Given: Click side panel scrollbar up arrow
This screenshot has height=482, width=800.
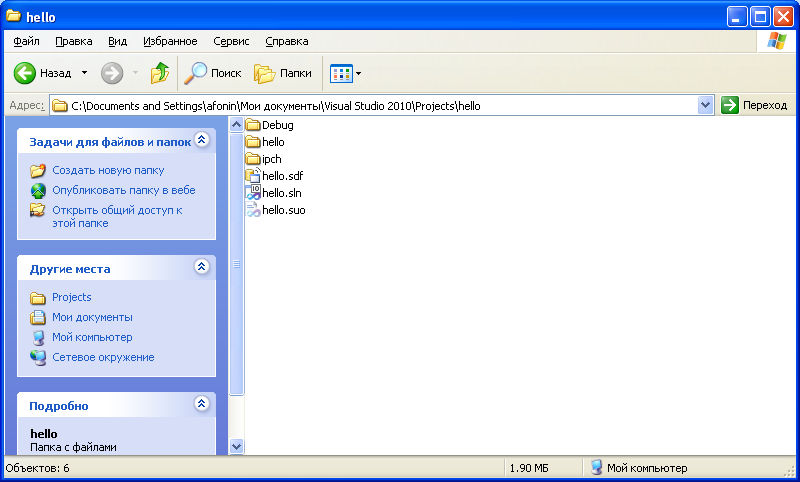Looking at the screenshot, I should [236, 124].
